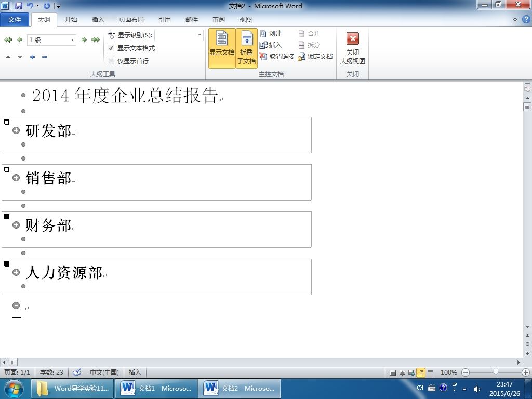Open 文档1 Word window from taskbar
The height and width of the screenshot is (399, 532).
(x=156, y=389)
